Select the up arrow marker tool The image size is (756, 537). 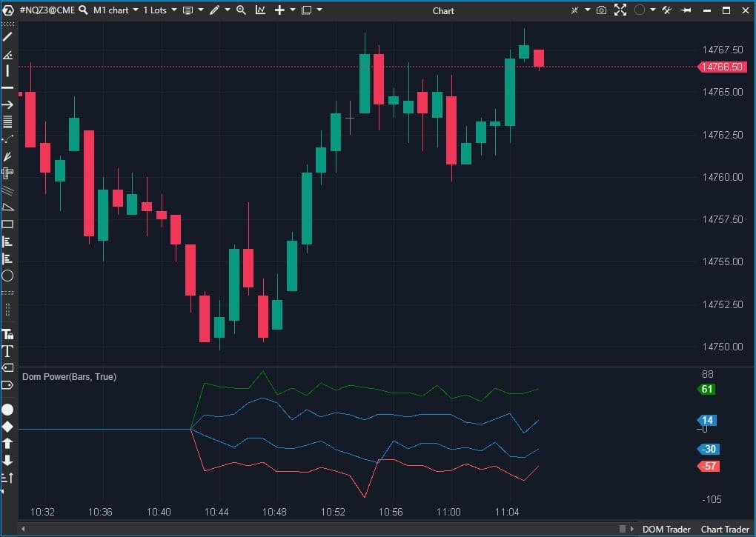[x=7, y=443]
